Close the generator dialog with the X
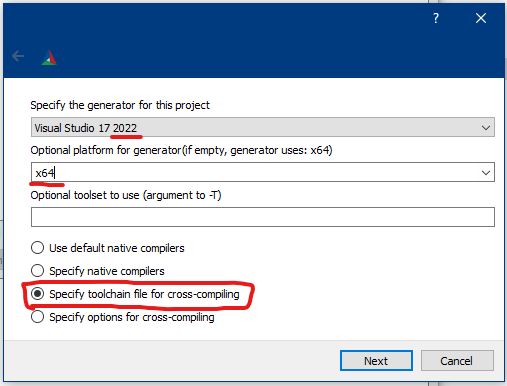This screenshot has height=386, width=507. click(x=481, y=18)
